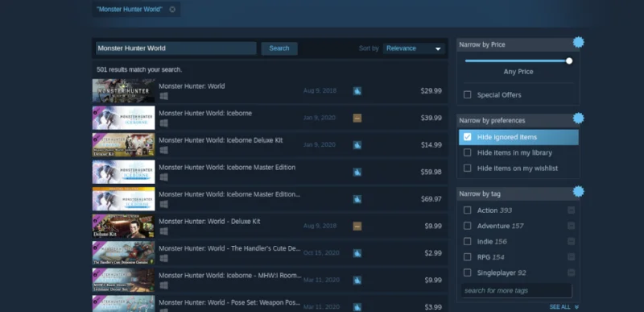Check Hide items in my library
The height and width of the screenshot is (312, 644).
[x=468, y=152]
